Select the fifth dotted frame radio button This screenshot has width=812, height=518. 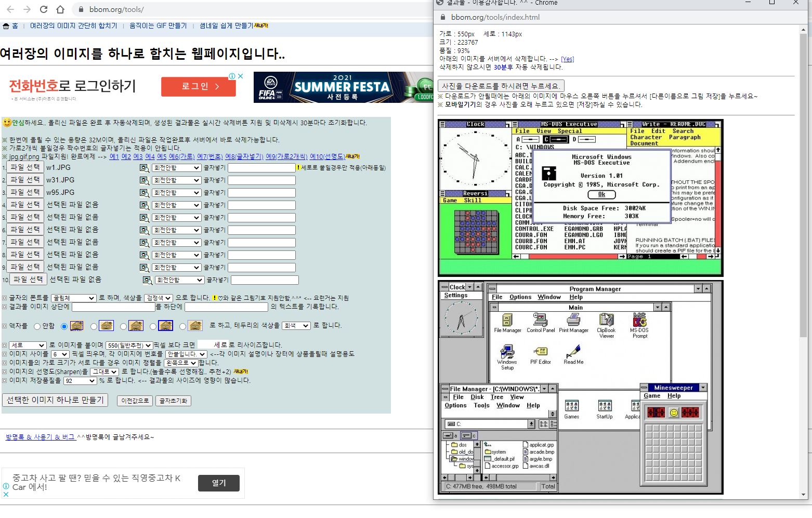click(182, 326)
